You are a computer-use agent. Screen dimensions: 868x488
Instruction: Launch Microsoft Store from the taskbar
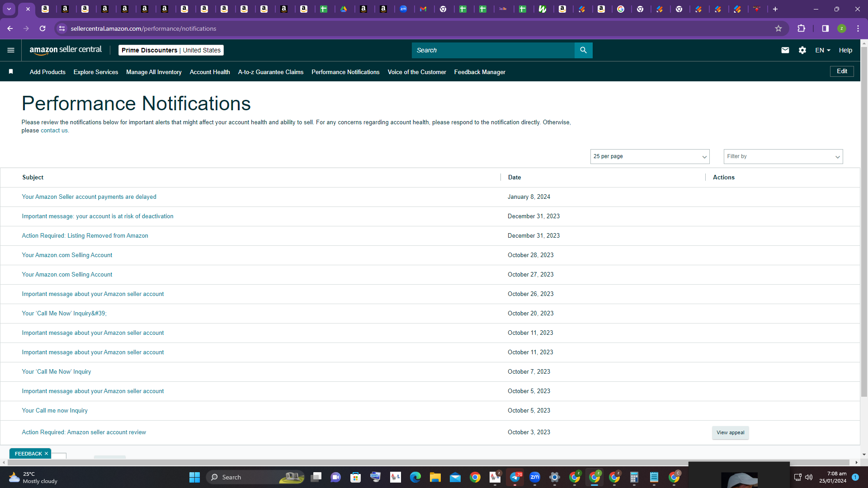pos(356,477)
